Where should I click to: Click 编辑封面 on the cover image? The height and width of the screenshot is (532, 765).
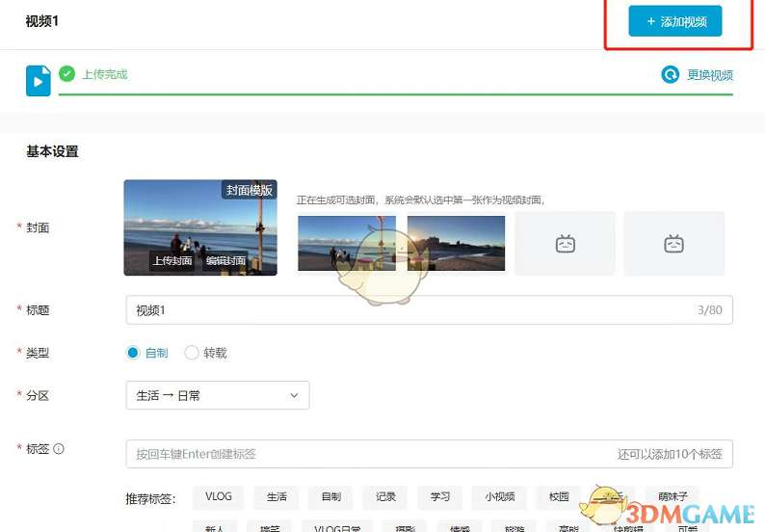pos(225,260)
